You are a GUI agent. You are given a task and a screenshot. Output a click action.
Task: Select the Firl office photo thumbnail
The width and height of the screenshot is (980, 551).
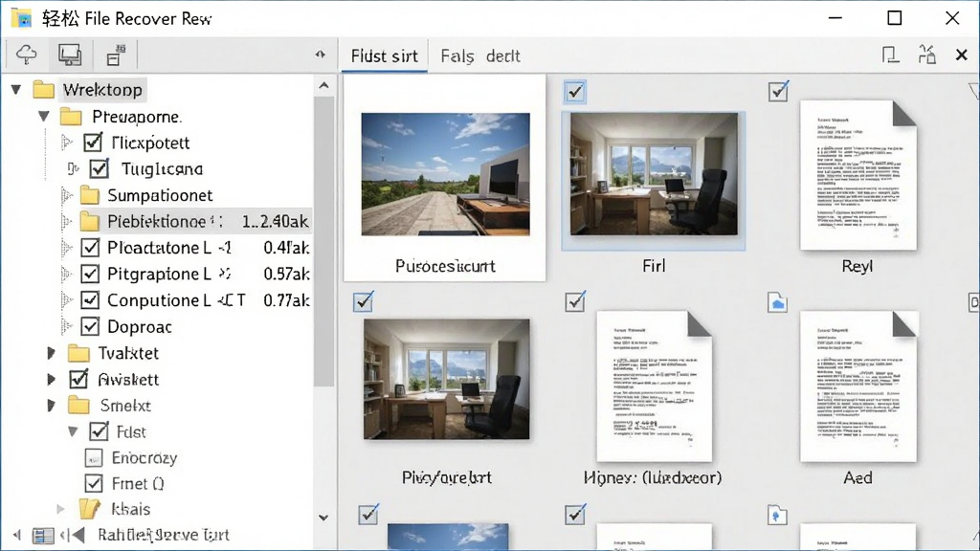pos(654,174)
